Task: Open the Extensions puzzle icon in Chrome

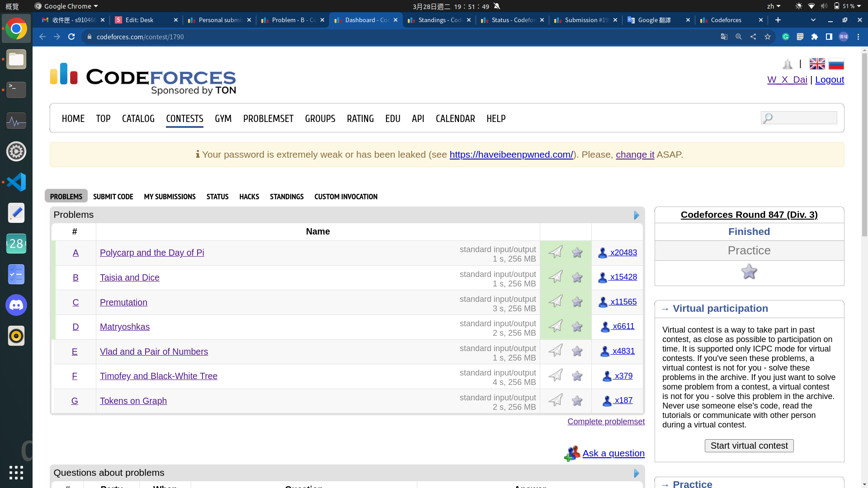Action: (x=814, y=37)
